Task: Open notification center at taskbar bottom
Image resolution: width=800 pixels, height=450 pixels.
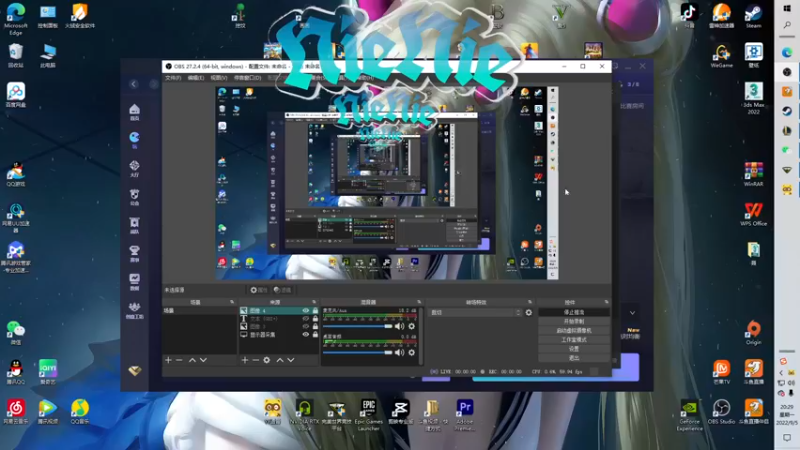Action: pos(787,438)
